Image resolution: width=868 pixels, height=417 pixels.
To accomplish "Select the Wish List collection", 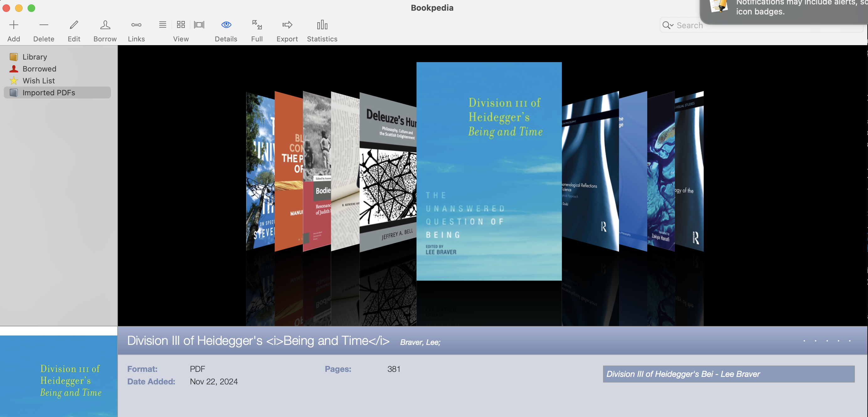I will click(38, 81).
